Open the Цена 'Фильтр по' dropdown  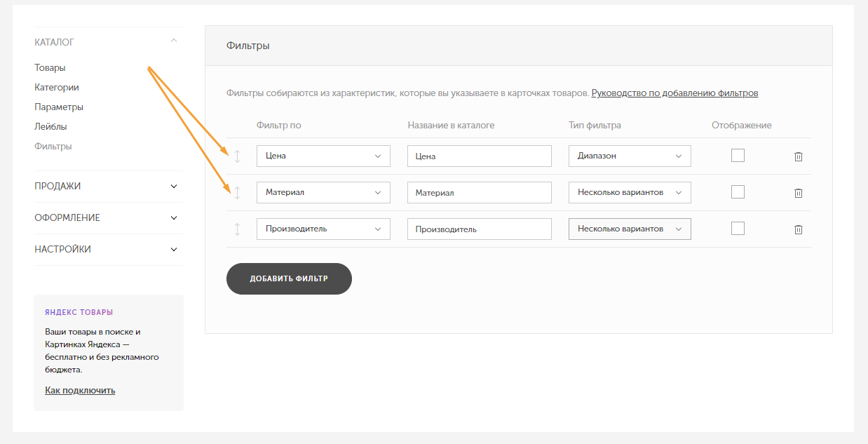(x=323, y=156)
